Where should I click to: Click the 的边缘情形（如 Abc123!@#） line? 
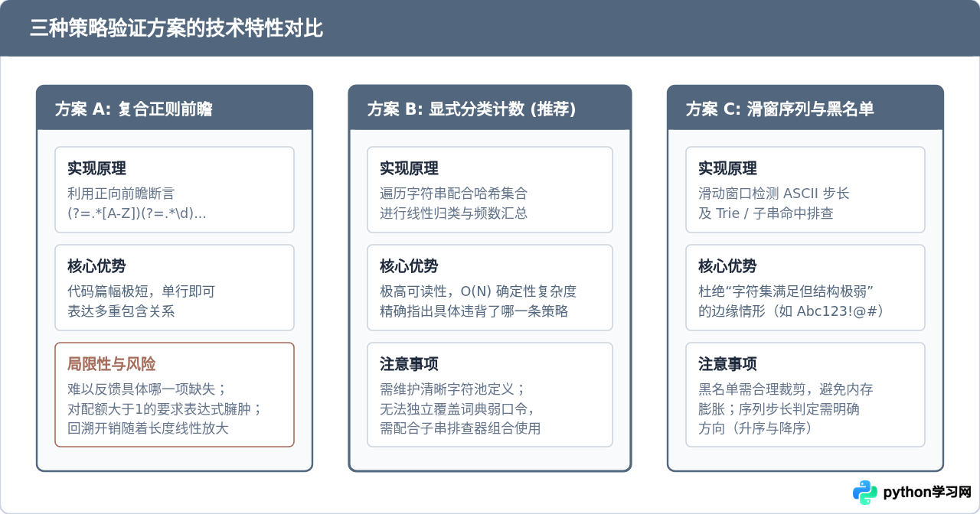pos(792,311)
